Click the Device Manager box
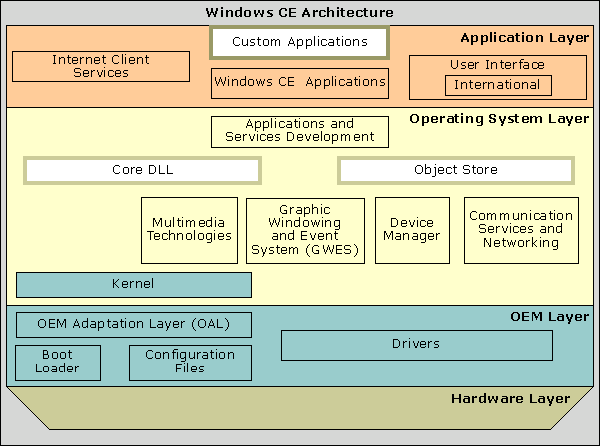Viewport: 600px width, 446px height. coord(411,230)
